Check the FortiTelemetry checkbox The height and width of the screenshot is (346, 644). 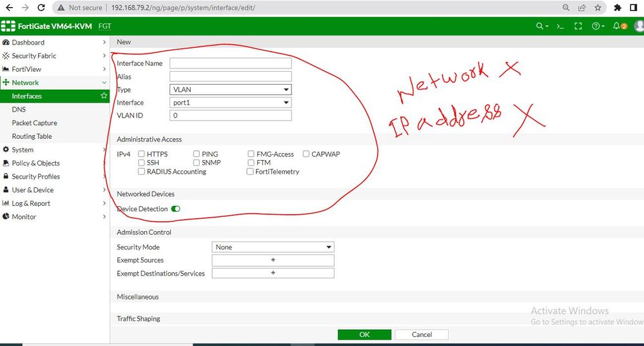[249, 172]
